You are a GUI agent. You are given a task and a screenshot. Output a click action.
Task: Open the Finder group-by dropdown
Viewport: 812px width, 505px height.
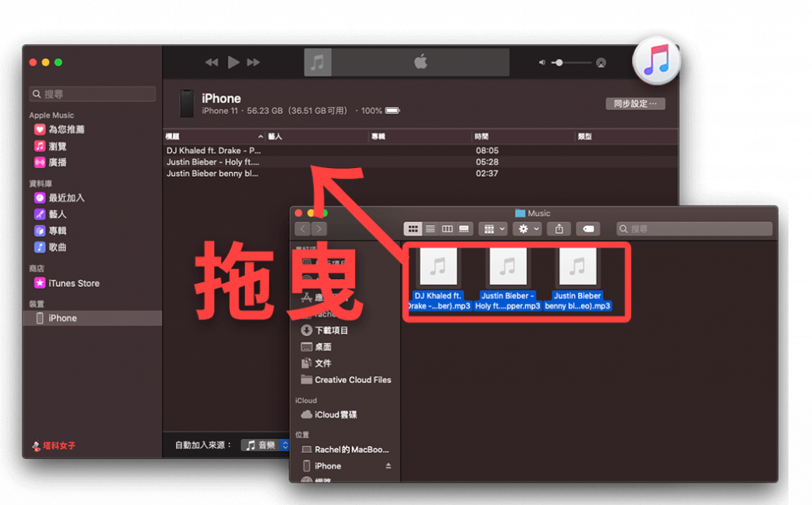[492, 229]
